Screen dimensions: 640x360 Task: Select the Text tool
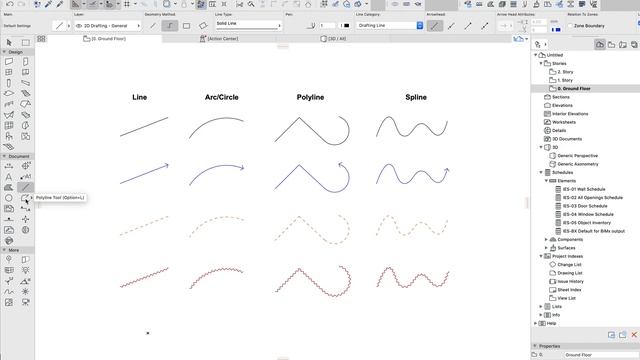9,177
